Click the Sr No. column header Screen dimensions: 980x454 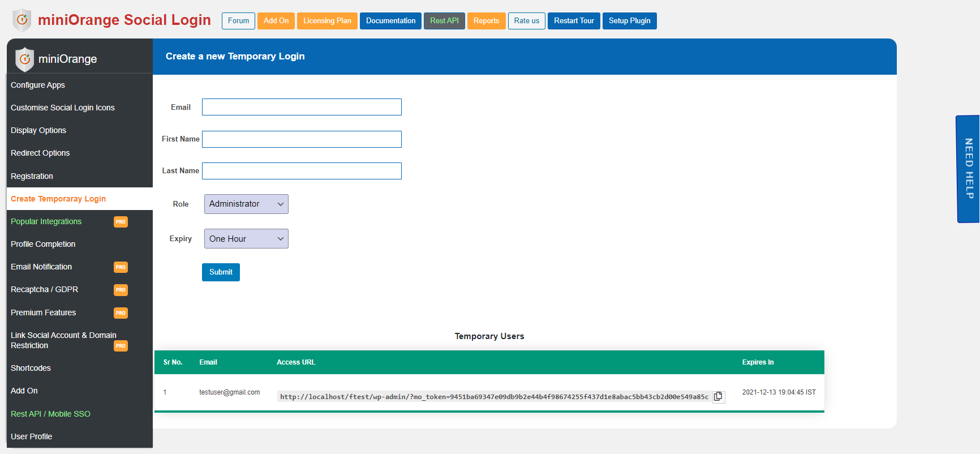tap(173, 362)
